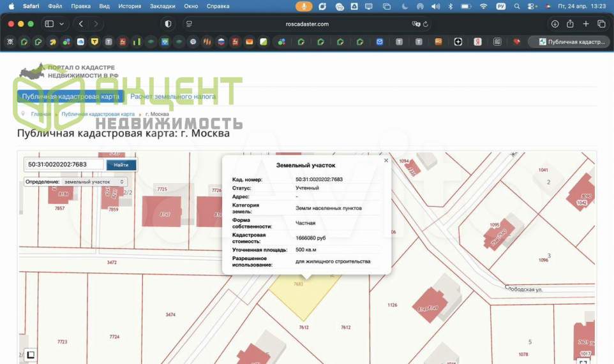The height and width of the screenshot is (364, 614).
Task: Close the Земельный участок info popup
Action: tap(386, 161)
